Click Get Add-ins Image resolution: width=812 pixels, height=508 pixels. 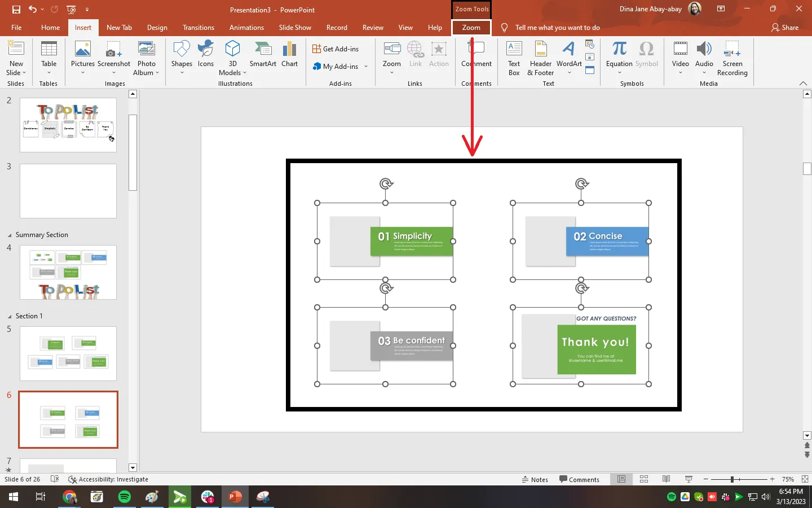336,49
